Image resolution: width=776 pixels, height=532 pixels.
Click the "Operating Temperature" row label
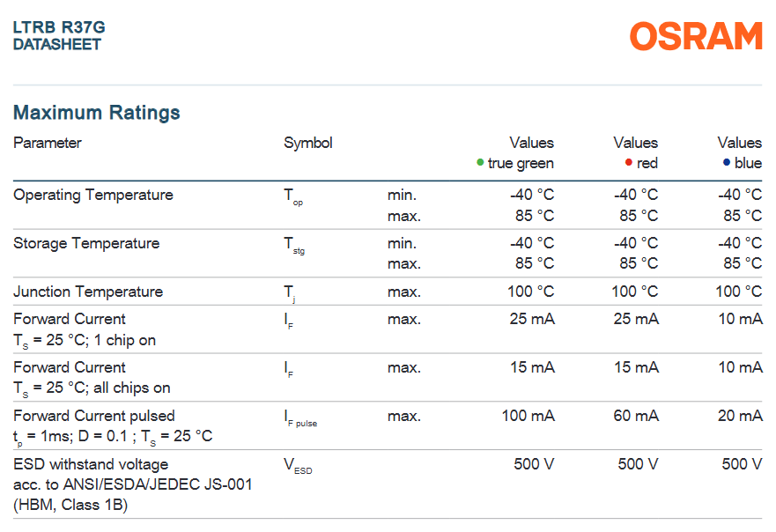93,195
